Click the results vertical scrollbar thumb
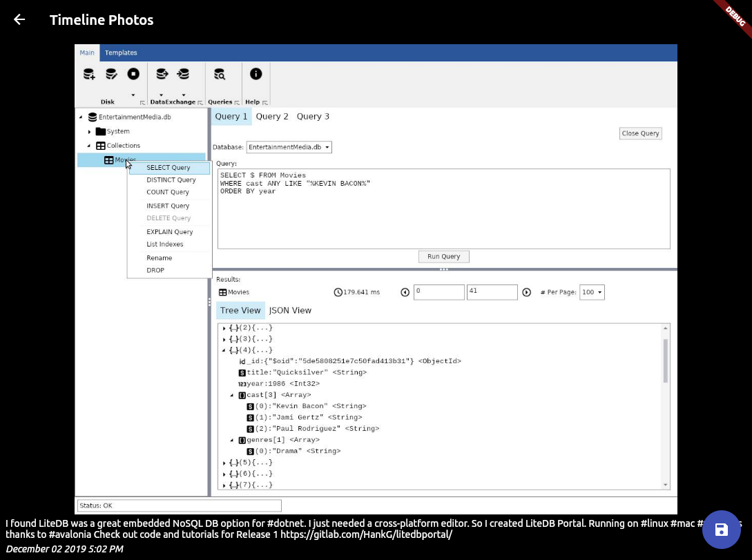 [x=666, y=360]
